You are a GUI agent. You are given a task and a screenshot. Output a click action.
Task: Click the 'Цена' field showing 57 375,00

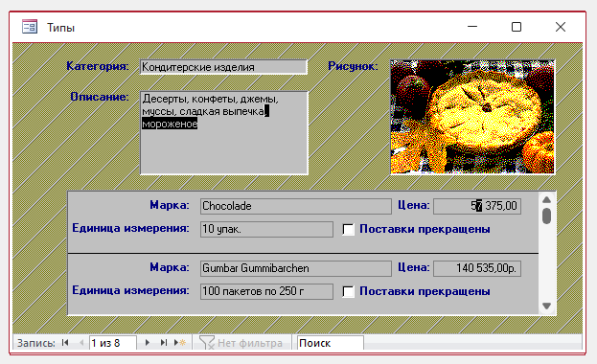pyautogui.click(x=477, y=206)
